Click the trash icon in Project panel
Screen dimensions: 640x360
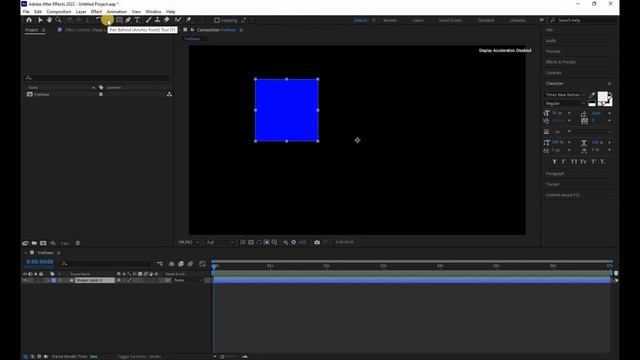[78, 243]
